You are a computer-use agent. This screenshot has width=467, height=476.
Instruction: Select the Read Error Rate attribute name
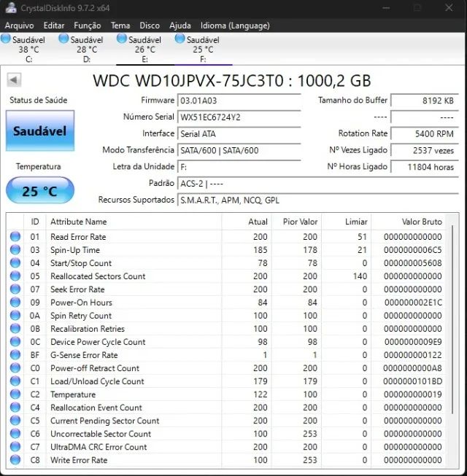(x=78, y=237)
